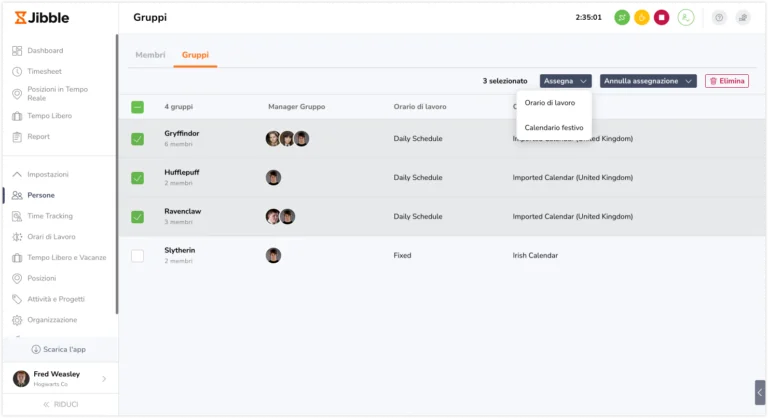Open Attività e Progetti settings
Image resolution: width=768 pixels, height=418 pixels.
56,299
